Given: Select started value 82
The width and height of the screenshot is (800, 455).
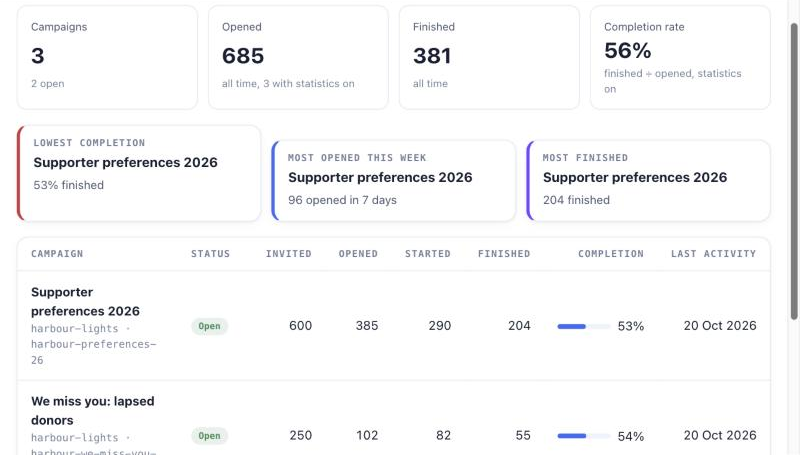Looking at the screenshot, I should point(443,435).
